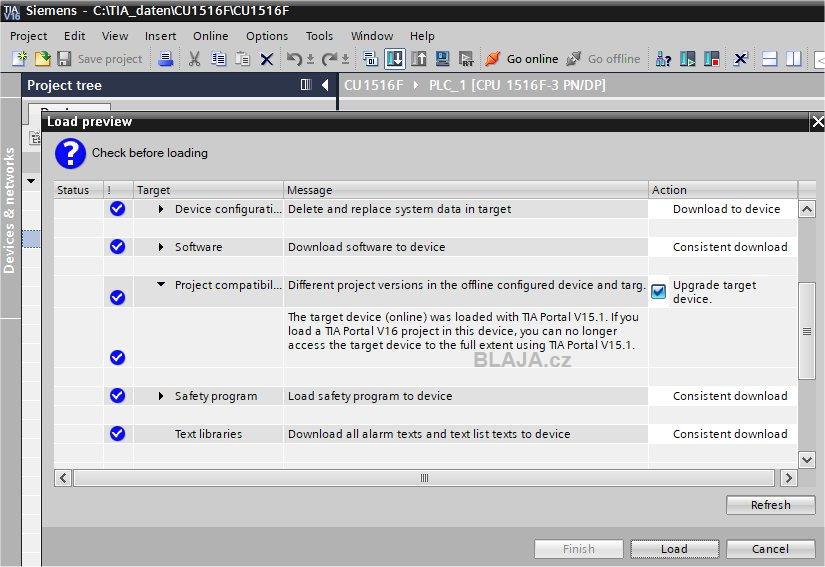Open the Help menu

tap(422, 36)
